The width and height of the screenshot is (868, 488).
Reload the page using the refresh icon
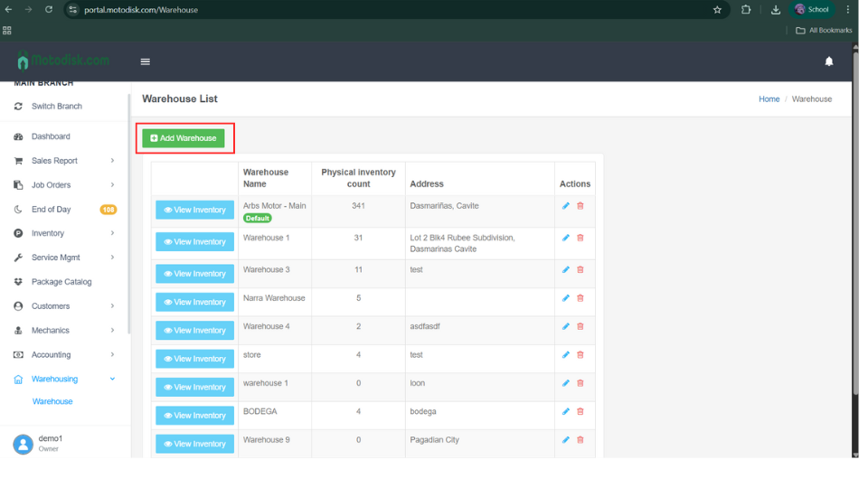(x=49, y=10)
